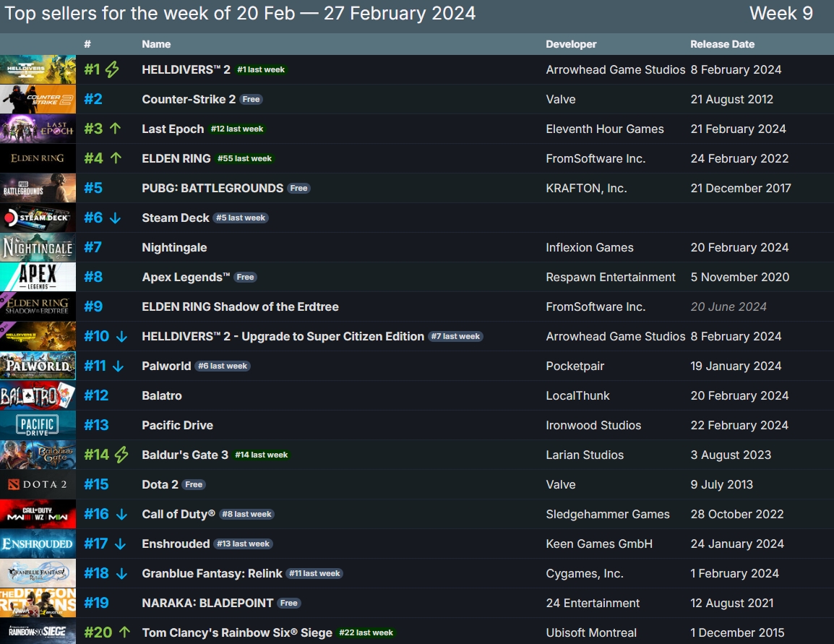Click the 'Week 9' label
Viewport: 834px width, 644px height.
(x=781, y=13)
